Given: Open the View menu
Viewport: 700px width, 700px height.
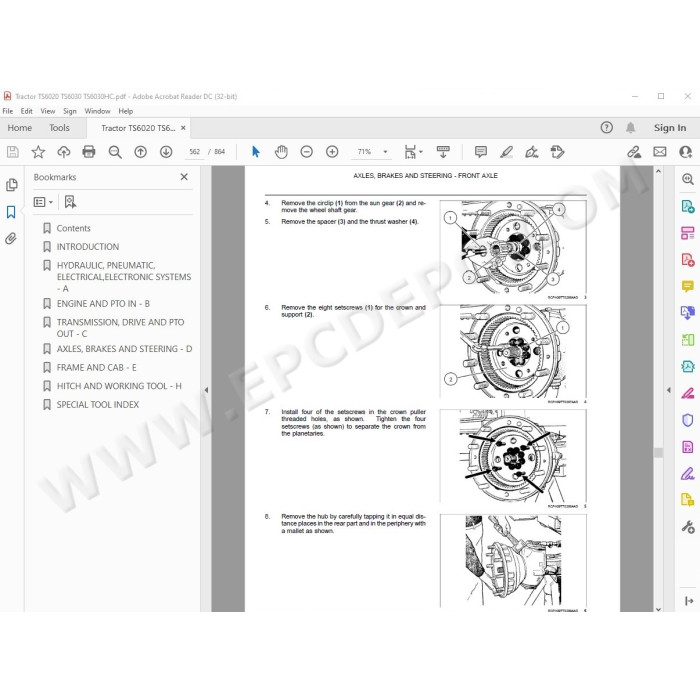Looking at the screenshot, I should tap(48, 111).
